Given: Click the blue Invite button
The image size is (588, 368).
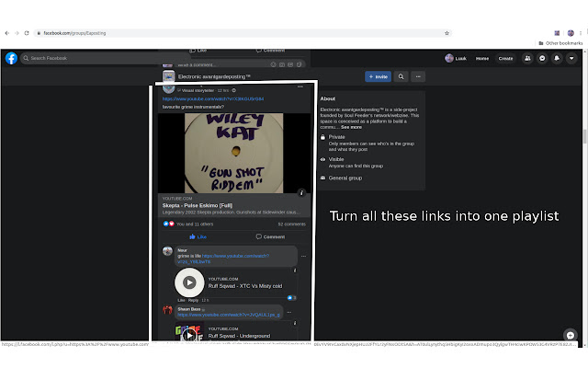Looking at the screenshot, I should click(378, 76).
